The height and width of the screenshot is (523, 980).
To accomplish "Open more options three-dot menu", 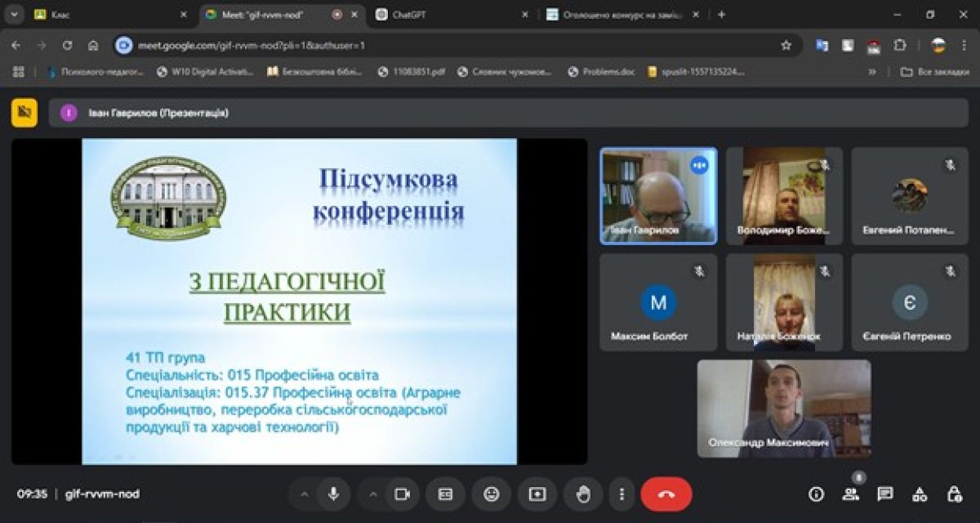I will point(622,494).
